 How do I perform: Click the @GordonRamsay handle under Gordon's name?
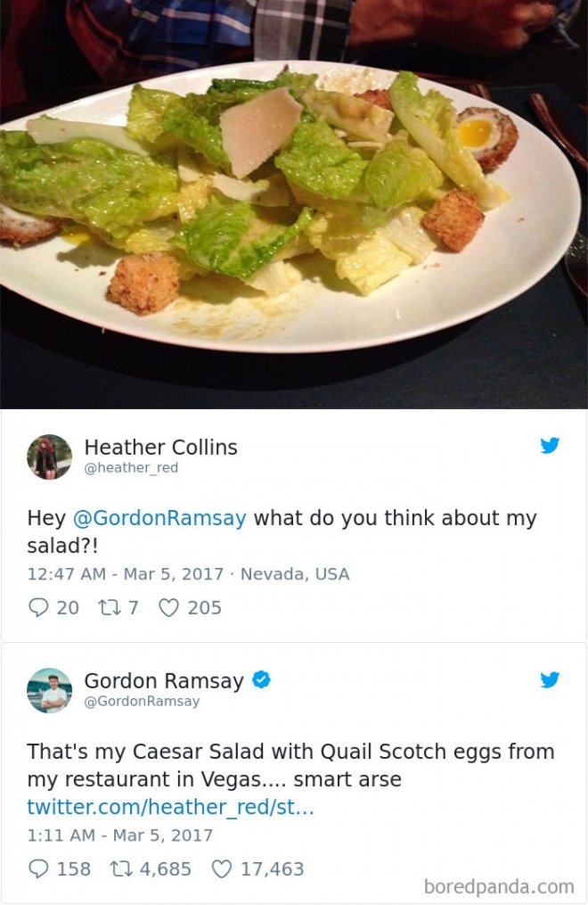coord(142,701)
